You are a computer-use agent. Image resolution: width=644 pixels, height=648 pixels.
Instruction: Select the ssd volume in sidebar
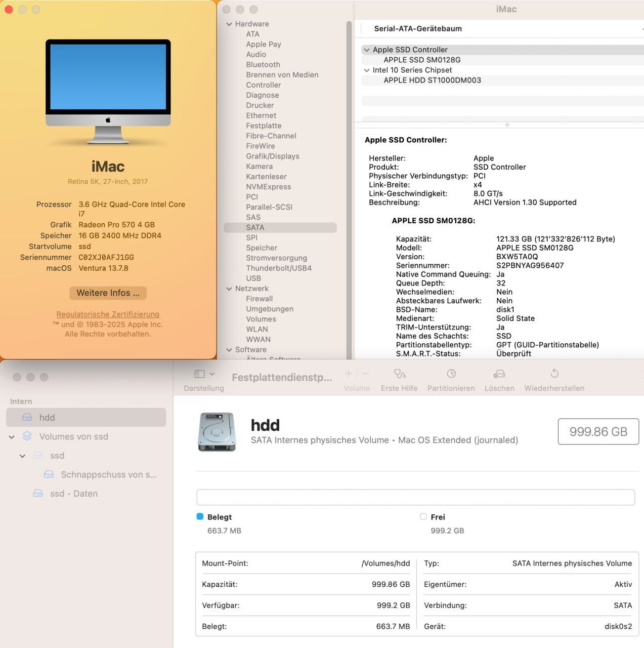click(x=57, y=456)
